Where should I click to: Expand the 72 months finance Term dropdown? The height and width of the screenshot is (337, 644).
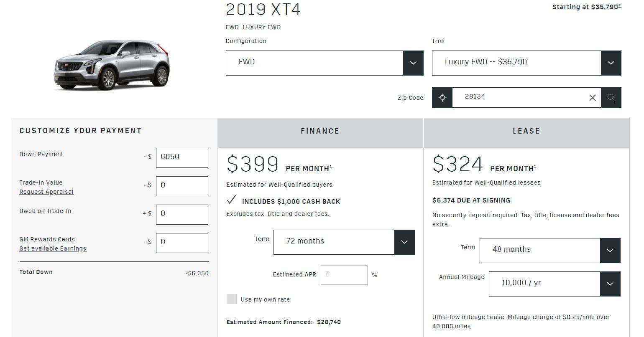pos(404,242)
